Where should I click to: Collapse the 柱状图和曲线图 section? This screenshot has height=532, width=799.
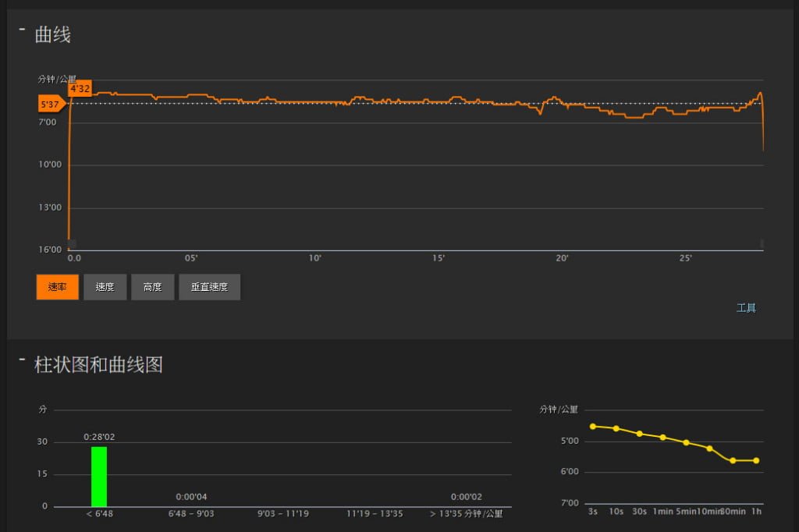click(x=23, y=360)
